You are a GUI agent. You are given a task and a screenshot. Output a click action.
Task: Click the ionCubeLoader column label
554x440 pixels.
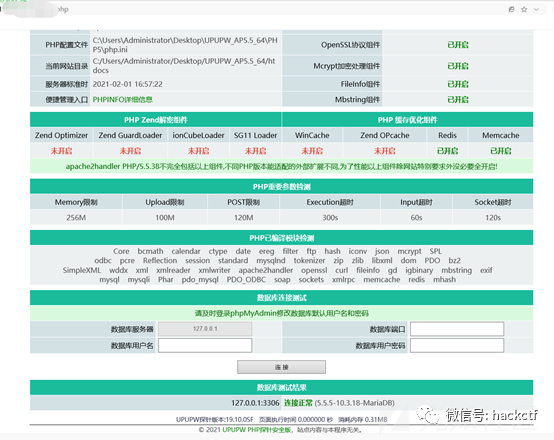click(198, 135)
